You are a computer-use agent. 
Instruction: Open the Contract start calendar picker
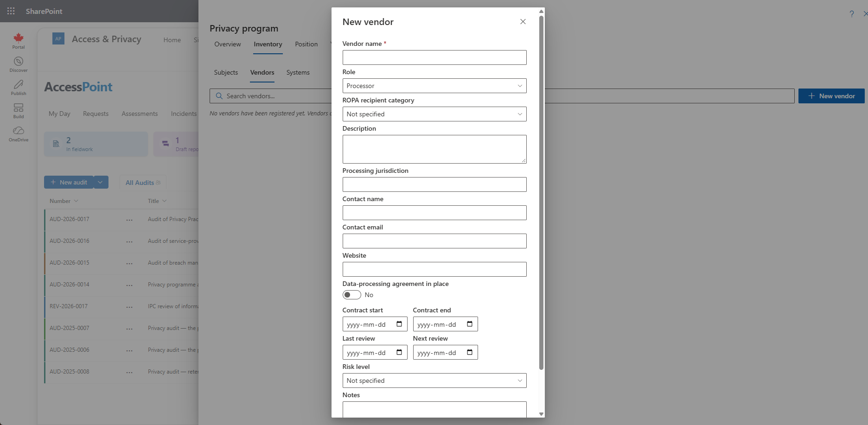(399, 324)
